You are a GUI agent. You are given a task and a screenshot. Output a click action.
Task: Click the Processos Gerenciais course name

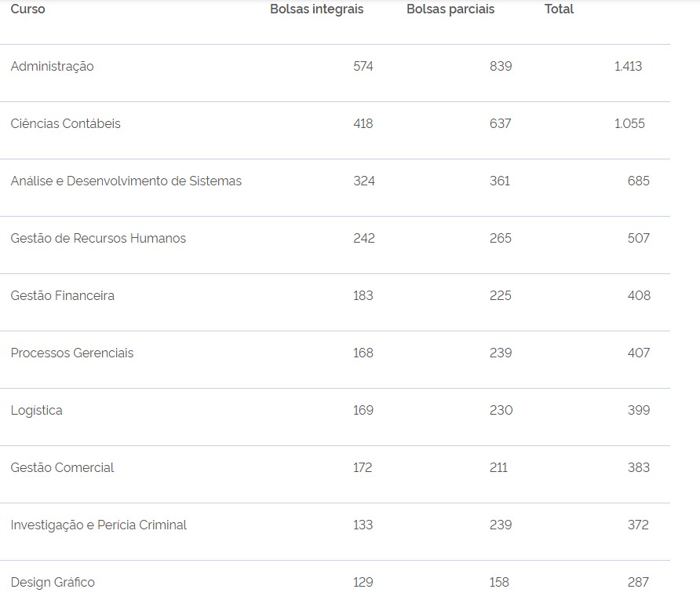72,353
